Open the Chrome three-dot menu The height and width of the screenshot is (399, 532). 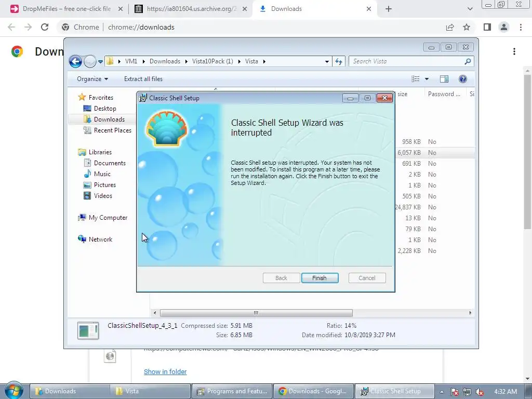point(521,27)
